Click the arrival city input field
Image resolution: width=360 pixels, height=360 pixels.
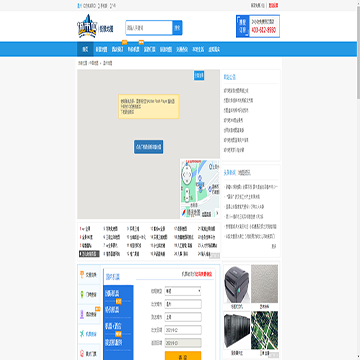(x=183, y=317)
